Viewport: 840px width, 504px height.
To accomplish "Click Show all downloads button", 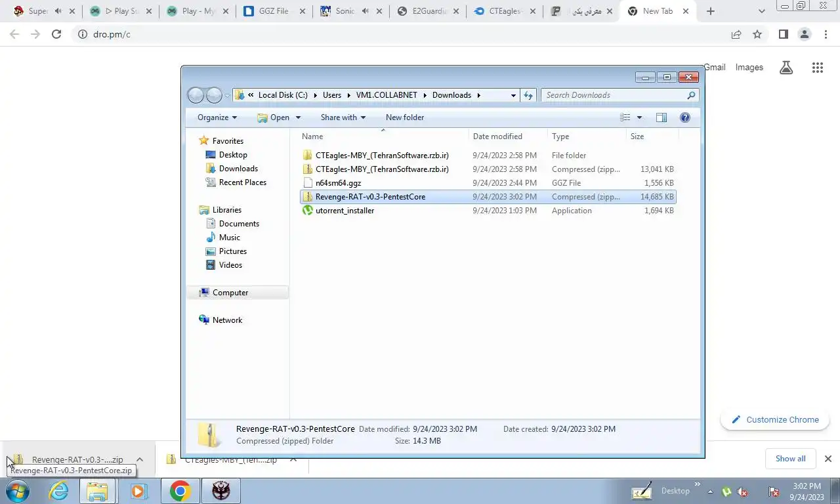I will click(790, 459).
